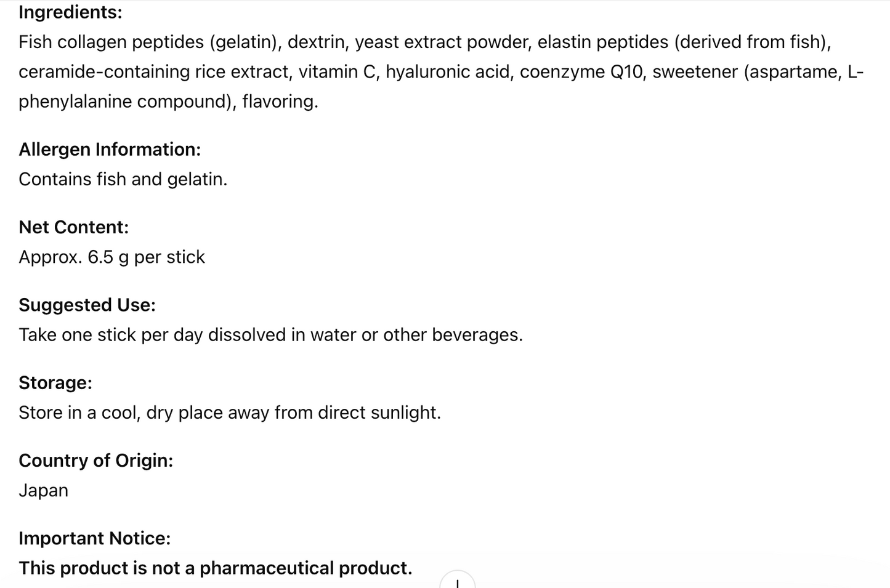Click the Country of Origin heading
The image size is (890, 588).
click(96, 461)
